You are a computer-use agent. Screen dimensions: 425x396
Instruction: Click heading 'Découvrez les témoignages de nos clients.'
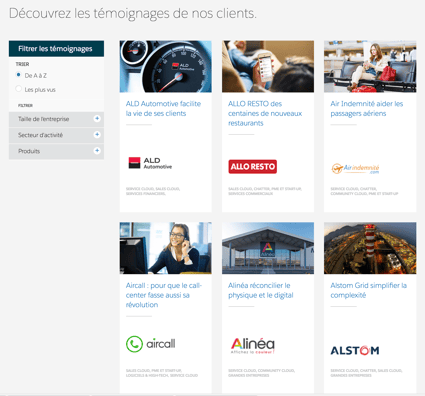[133, 14]
